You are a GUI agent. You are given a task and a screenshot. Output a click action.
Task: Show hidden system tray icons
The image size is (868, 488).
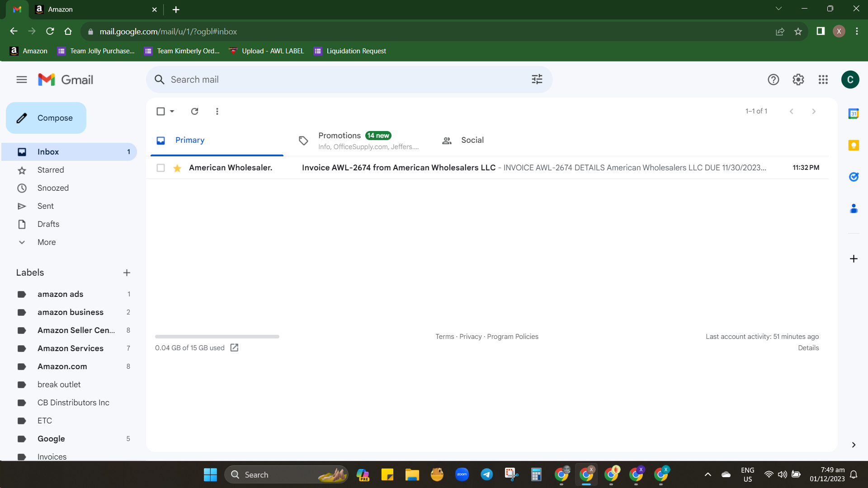pyautogui.click(x=708, y=474)
